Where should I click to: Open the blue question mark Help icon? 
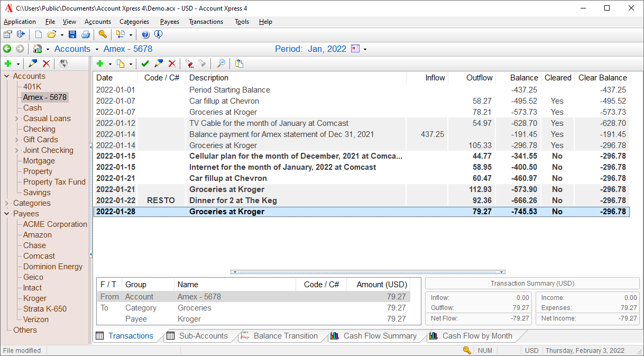point(145,34)
